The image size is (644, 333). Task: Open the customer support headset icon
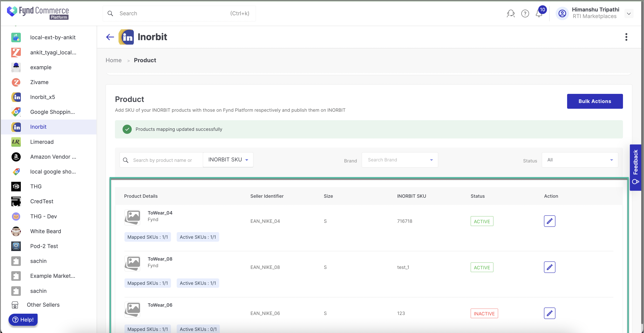[510, 14]
